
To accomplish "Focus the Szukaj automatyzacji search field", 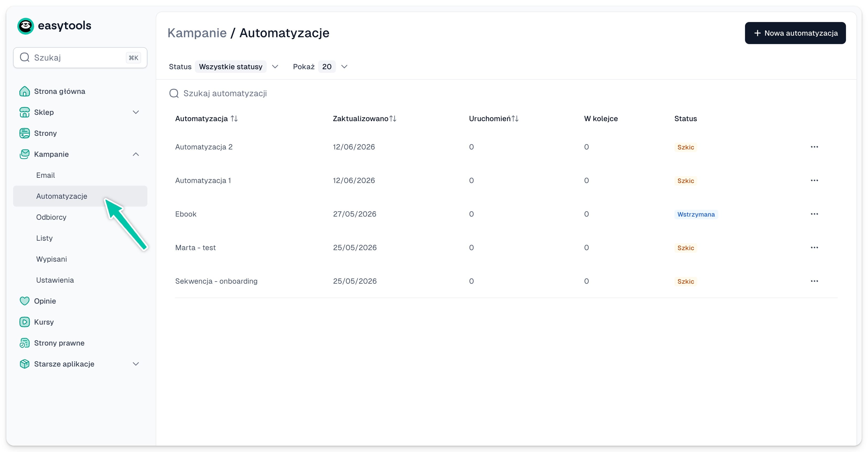I will click(225, 93).
